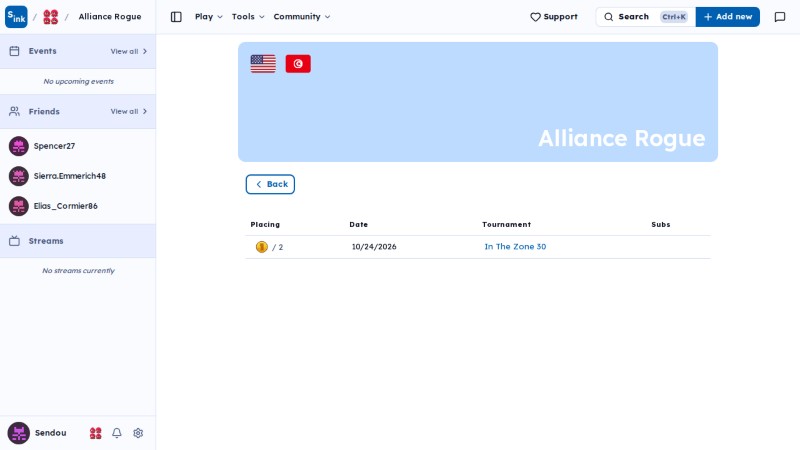Expand the Play menu chevron

[x=220, y=17]
